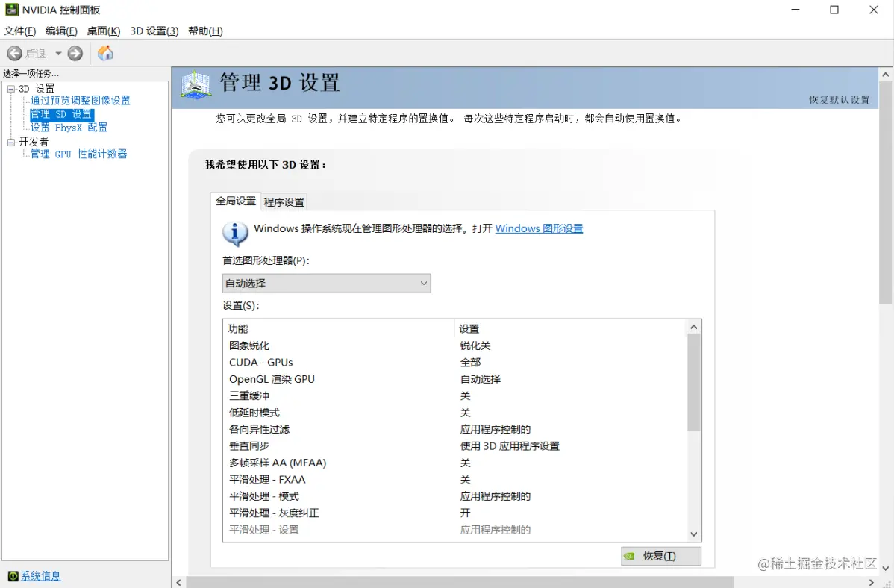Image resolution: width=894 pixels, height=588 pixels.
Task: Select the OpenGL 渲染 GPU row
Action: pos(455,379)
